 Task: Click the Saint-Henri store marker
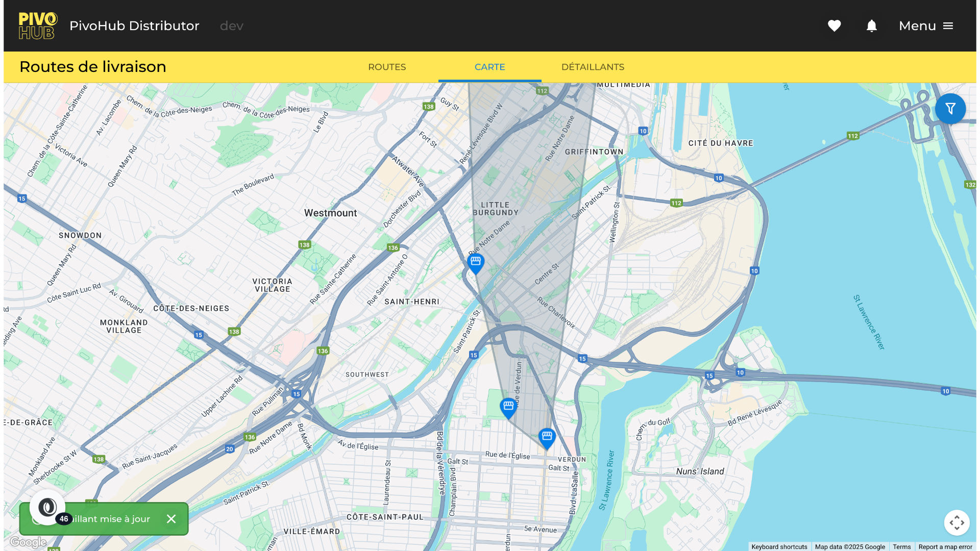coord(475,262)
